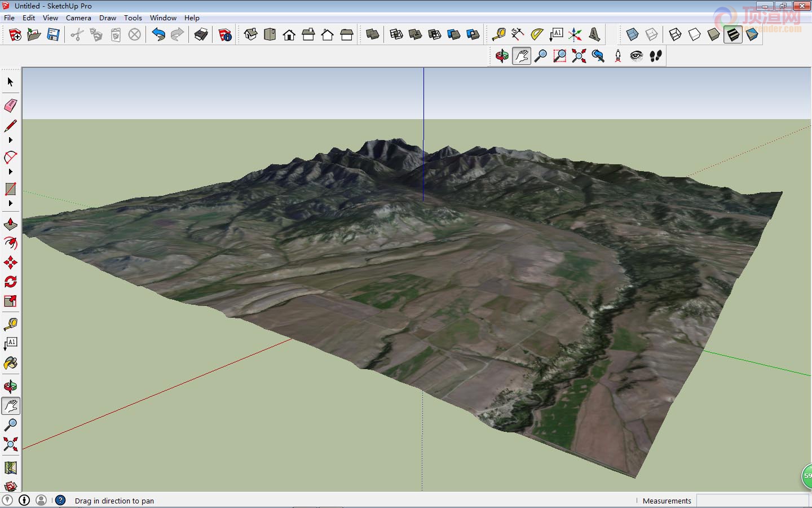Switch to Top view icon

(x=270, y=35)
